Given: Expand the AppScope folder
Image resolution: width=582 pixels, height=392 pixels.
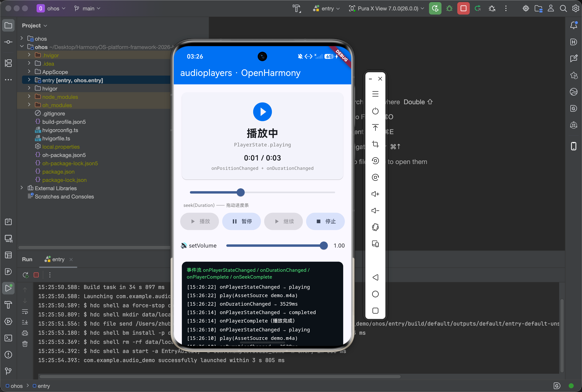Looking at the screenshot, I should coord(29,72).
